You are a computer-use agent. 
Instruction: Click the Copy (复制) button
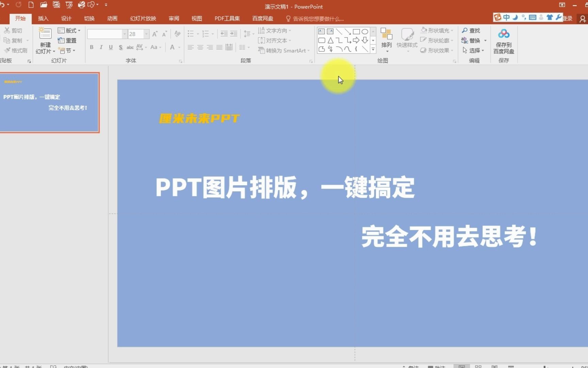[13, 40]
